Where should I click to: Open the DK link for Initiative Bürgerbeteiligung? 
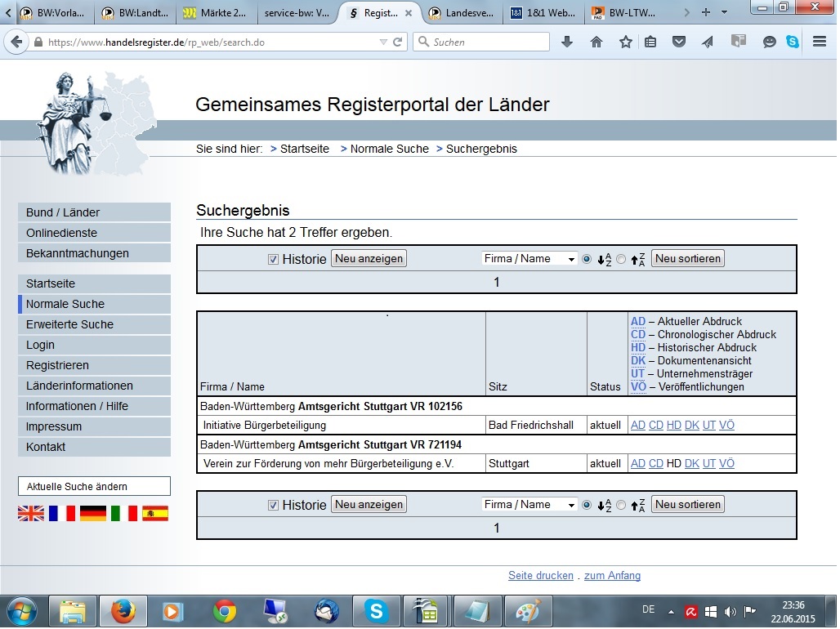692,425
